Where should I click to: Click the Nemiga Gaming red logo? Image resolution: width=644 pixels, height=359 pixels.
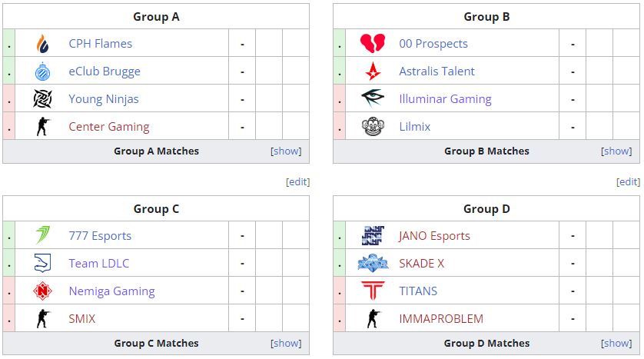pyautogui.click(x=42, y=291)
